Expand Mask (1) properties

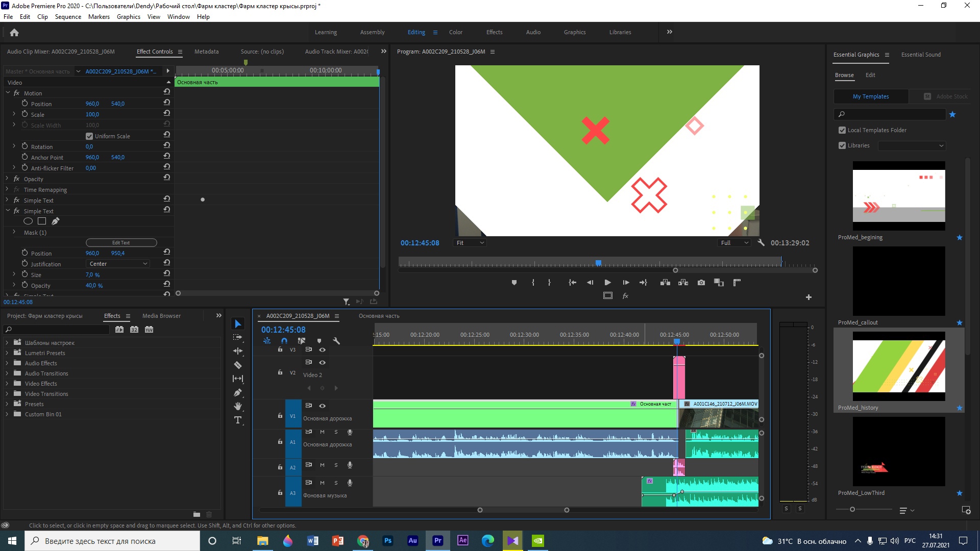coord(14,232)
